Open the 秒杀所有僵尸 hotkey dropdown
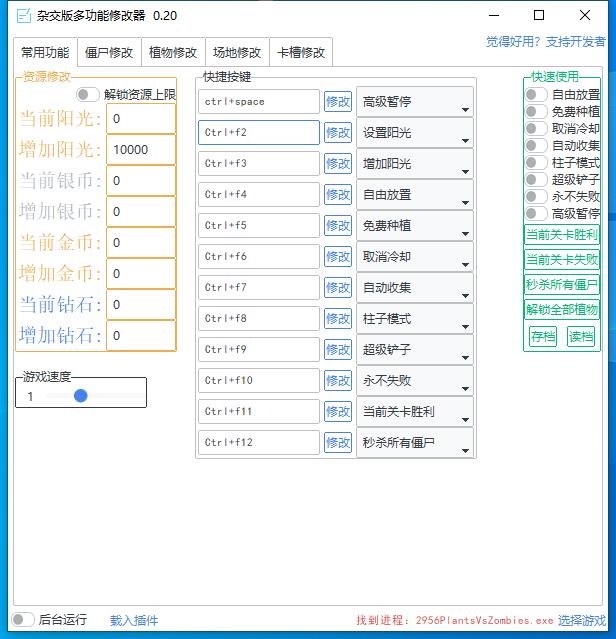616x639 pixels. [x=414, y=443]
